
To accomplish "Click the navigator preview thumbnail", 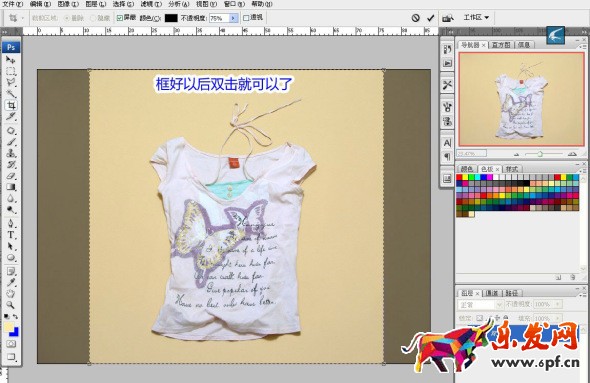I will (521, 99).
